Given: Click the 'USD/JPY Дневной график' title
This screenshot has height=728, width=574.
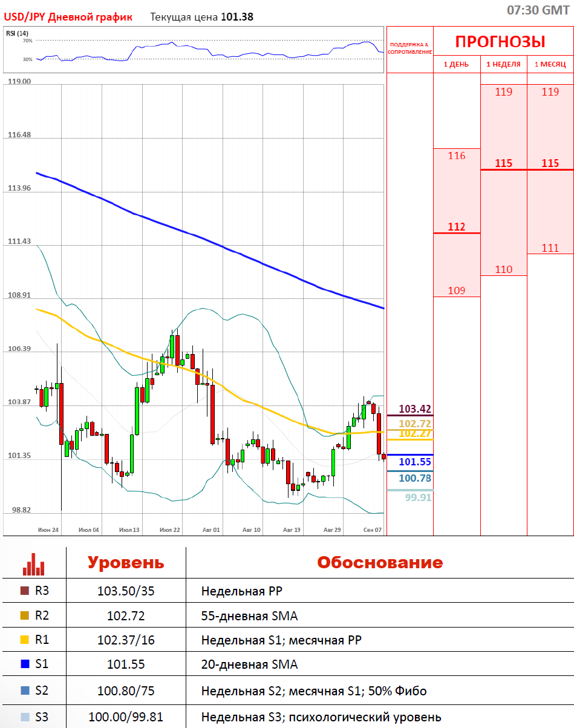Looking at the screenshot, I should (x=68, y=17).
